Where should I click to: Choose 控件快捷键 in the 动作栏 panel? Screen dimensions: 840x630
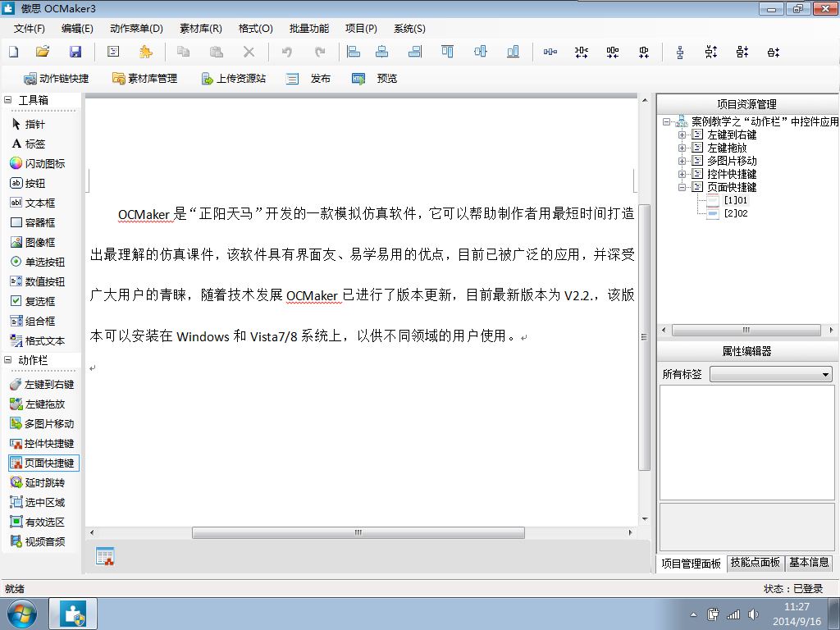pyautogui.click(x=42, y=444)
